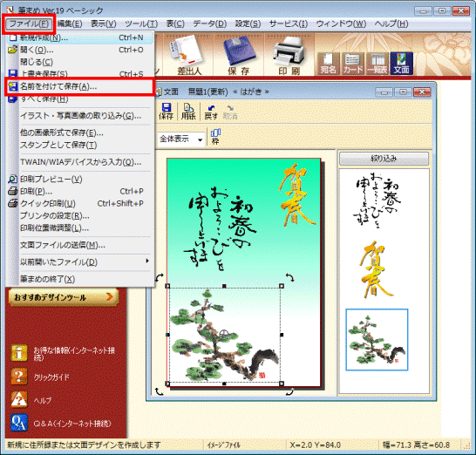The width and height of the screenshot is (476, 455).
Task: Select TWAIN/WIAデバイスから入力(Q) entry
Action: click(80, 162)
